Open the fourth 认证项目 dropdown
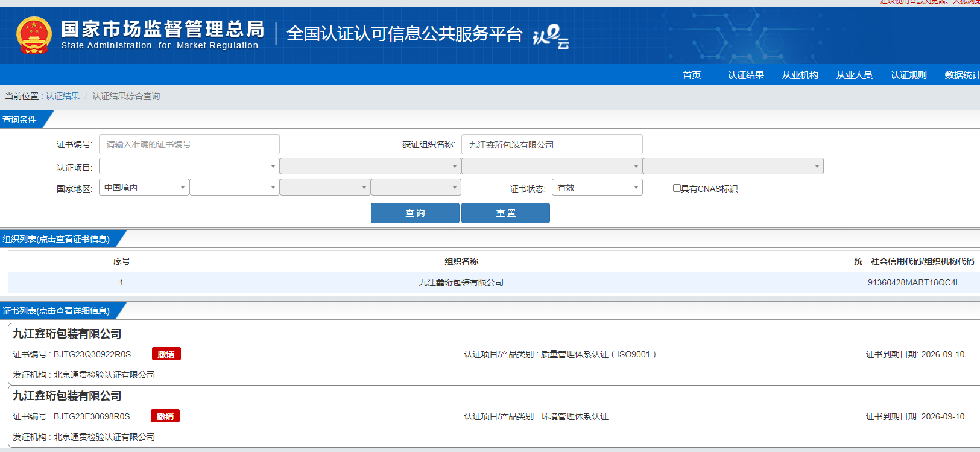 click(733, 166)
